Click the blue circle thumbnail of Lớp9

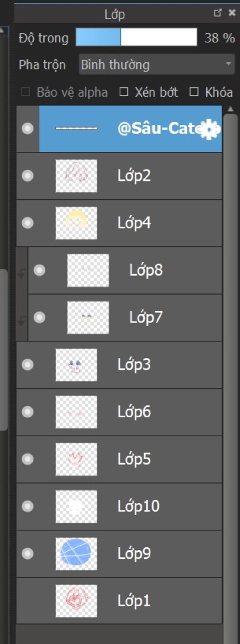[x=76, y=553]
